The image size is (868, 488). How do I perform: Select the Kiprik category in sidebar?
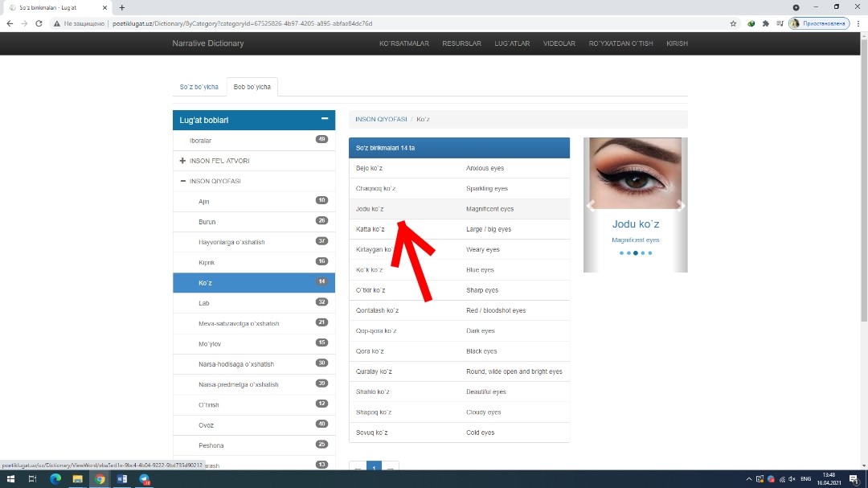pos(207,263)
